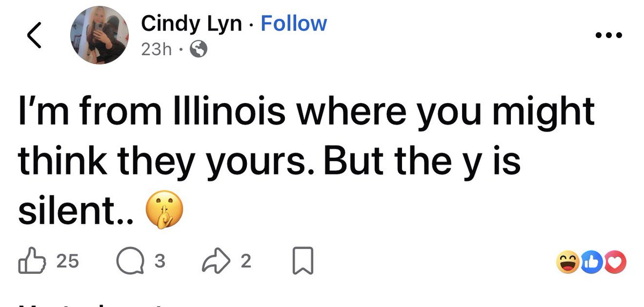Click the 23h post timestamp

click(156, 50)
